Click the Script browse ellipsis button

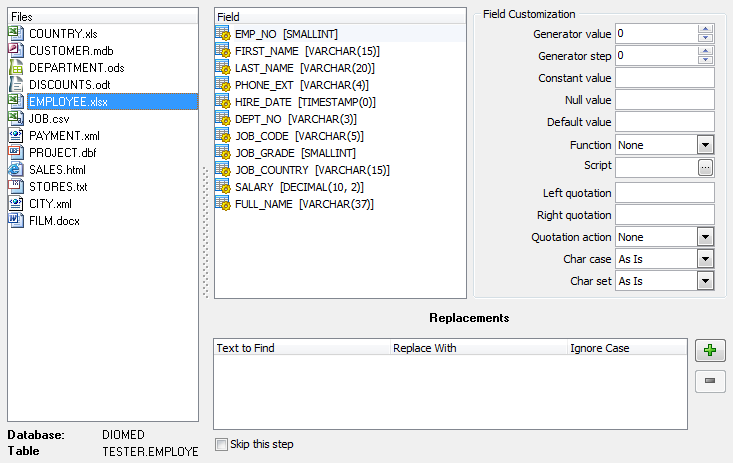click(705, 167)
